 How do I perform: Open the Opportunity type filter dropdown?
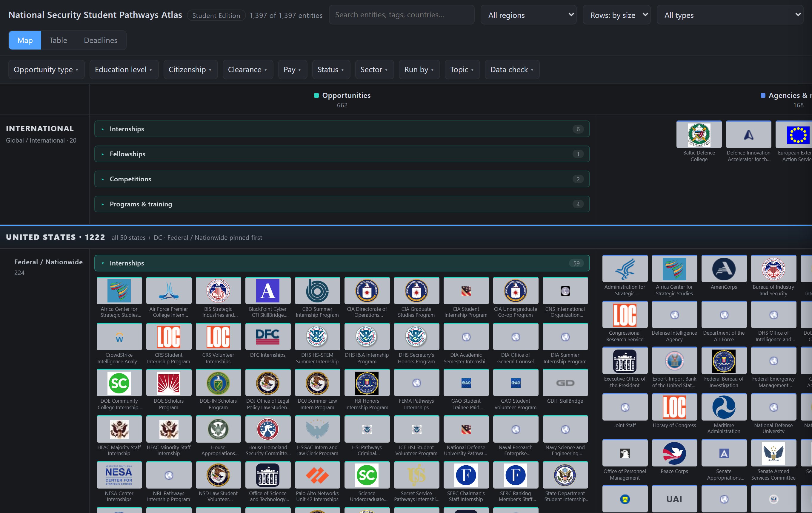click(x=46, y=70)
